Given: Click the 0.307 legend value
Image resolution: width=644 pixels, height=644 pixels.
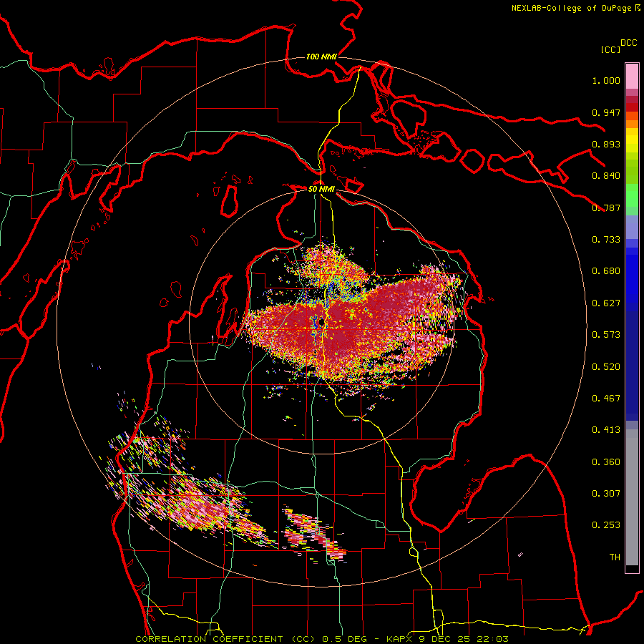Looking at the screenshot, I should [x=606, y=494].
